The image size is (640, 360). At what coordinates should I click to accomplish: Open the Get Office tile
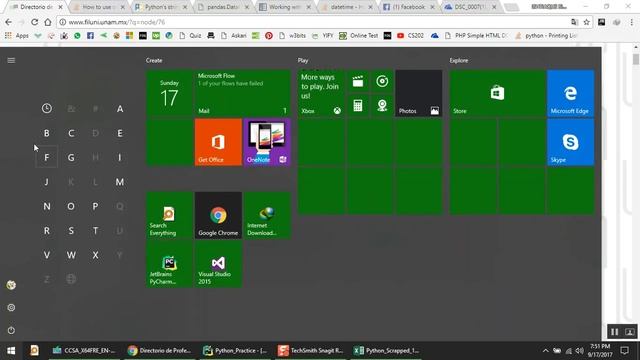[218, 142]
